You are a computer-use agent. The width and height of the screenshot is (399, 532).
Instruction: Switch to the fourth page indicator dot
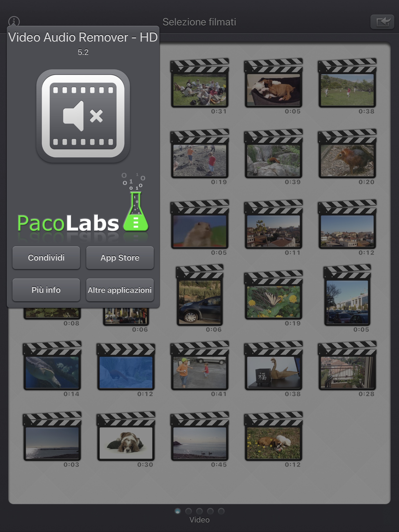tap(210, 511)
